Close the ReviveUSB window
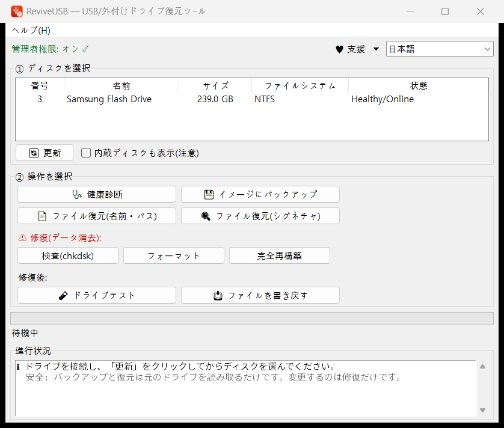The width and height of the screenshot is (504, 428). [x=480, y=11]
